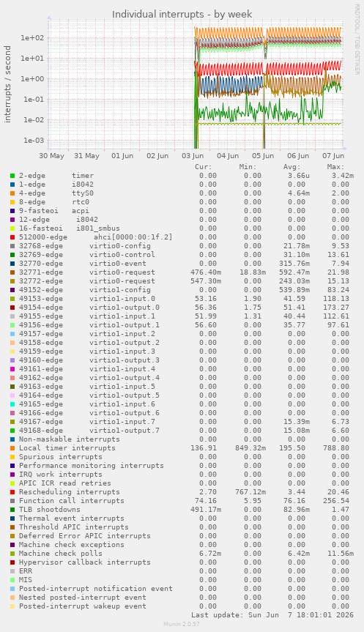Select the Performance monitoring interrupts label
Image resolution: width=364 pixels, height=632 pixels.
92,466
